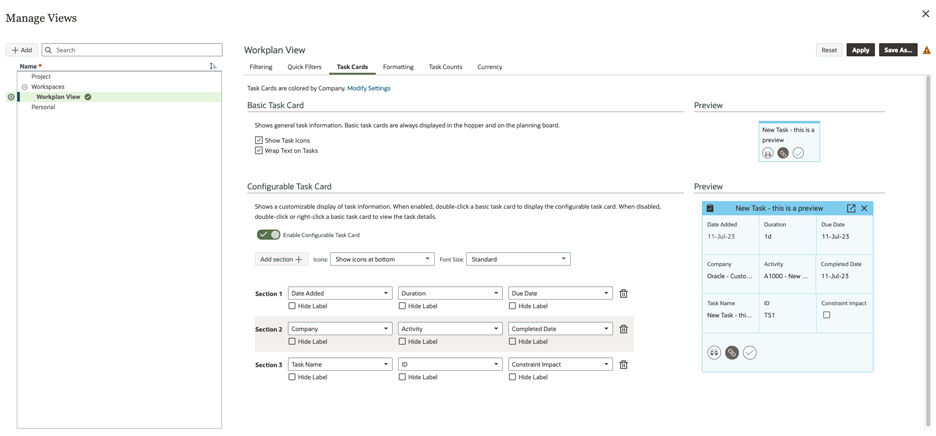Open the Formatting tab

coord(398,67)
